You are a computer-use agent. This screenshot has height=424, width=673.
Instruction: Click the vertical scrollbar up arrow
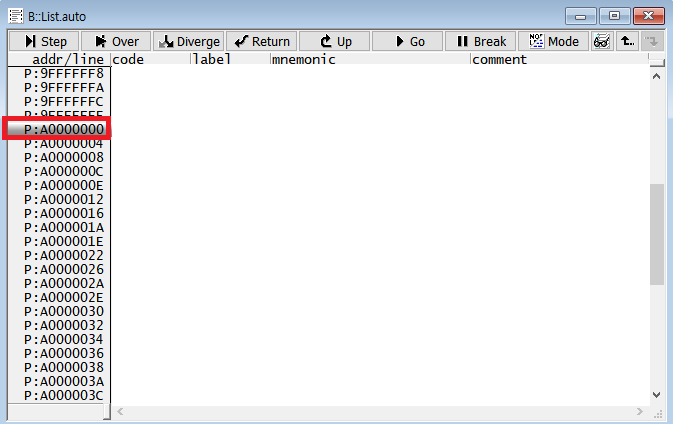656,76
